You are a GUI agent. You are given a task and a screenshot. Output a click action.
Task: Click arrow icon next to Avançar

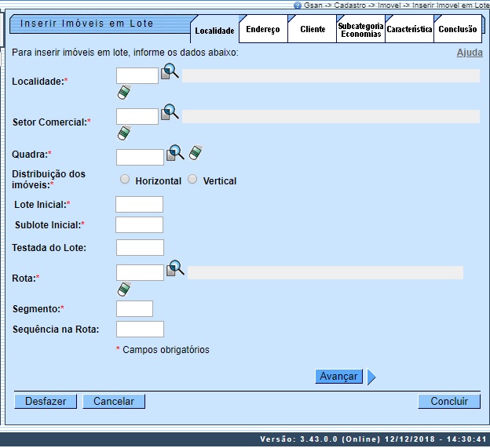(371, 377)
